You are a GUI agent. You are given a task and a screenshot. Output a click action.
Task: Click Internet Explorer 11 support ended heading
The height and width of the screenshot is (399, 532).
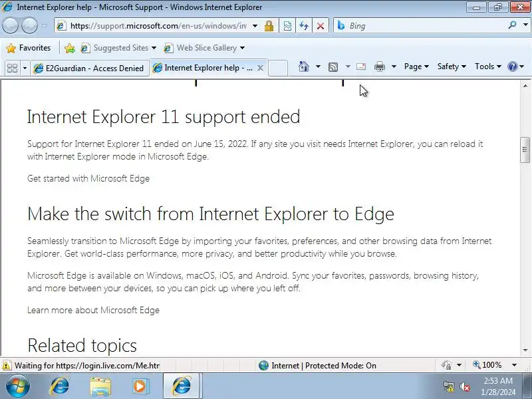click(x=164, y=117)
